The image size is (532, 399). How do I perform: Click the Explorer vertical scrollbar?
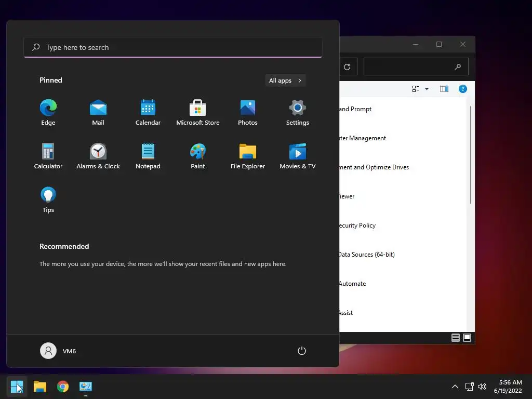[x=471, y=155]
